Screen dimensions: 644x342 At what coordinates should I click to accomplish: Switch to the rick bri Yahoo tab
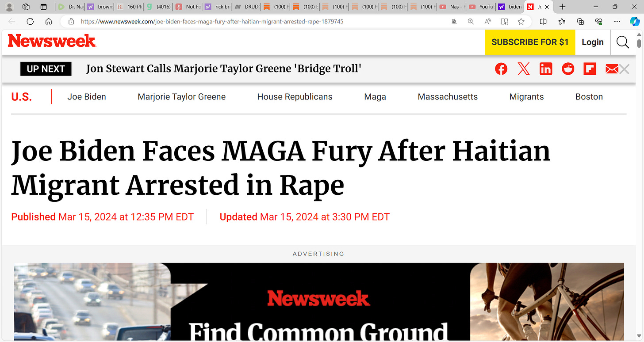217,7
